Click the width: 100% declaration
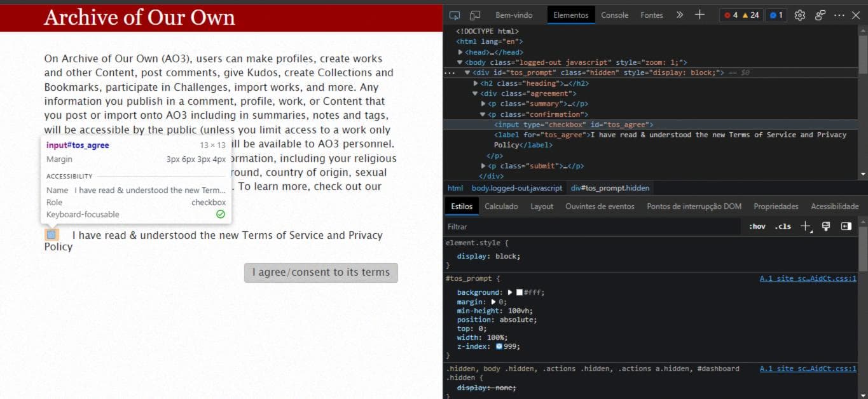868x399 pixels. click(x=482, y=337)
